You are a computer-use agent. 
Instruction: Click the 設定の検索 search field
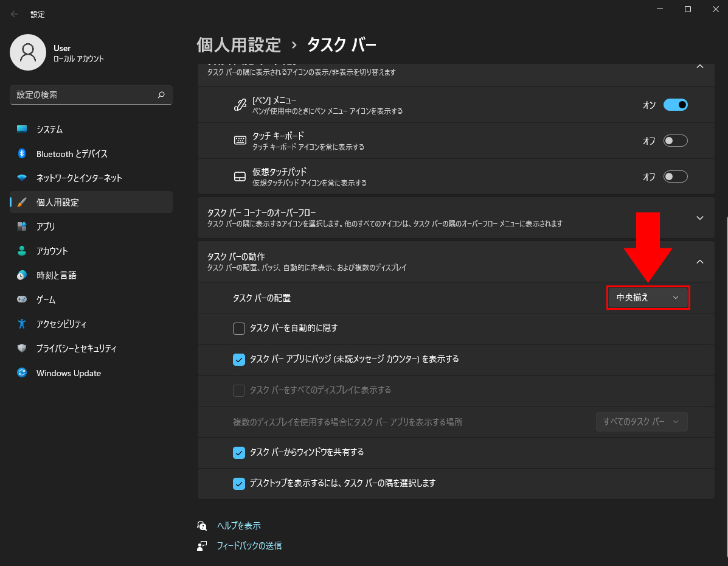pyautogui.click(x=91, y=95)
